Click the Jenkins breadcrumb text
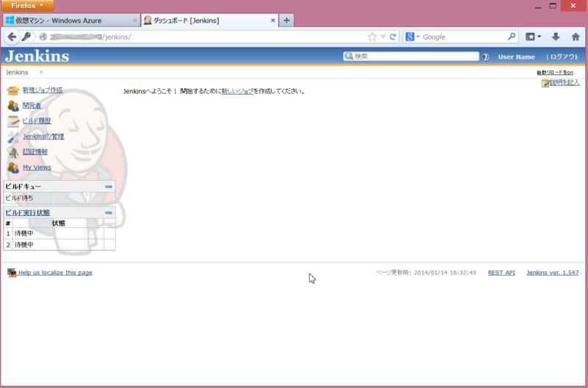 point(17,72)
